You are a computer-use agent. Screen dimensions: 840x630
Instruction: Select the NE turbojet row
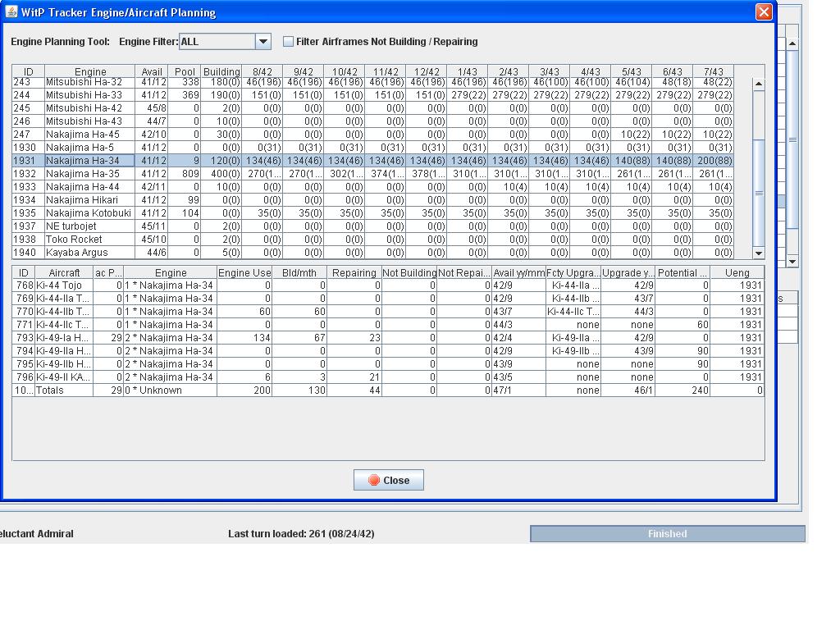point(373,226)
